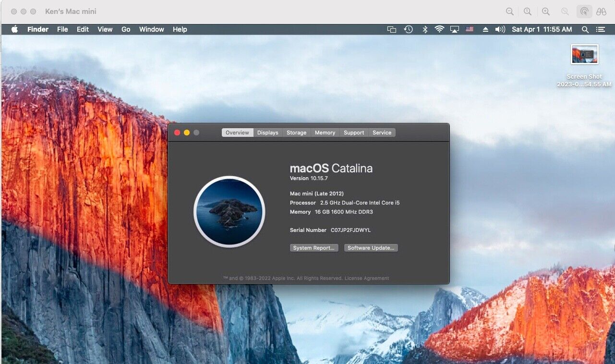615x364 pixels.
Task: Click the 2.5 GHz Dual-Core processor text
Action: tap(360, 203)
